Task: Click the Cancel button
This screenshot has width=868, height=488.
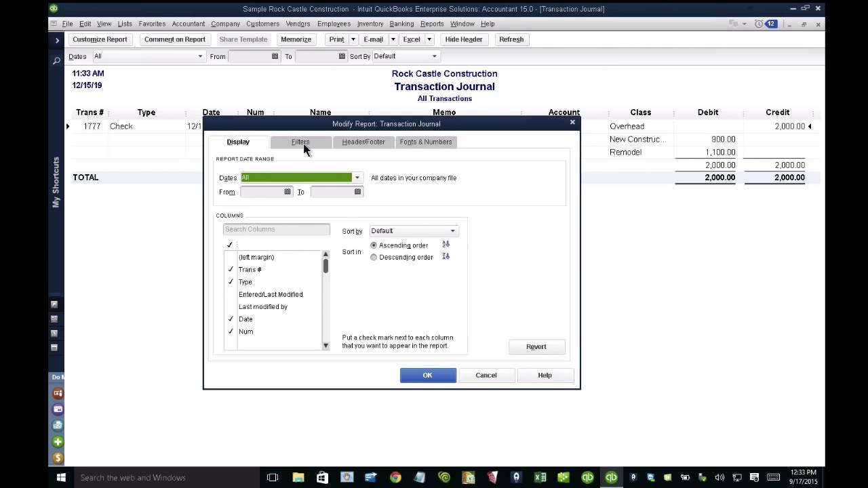Action: pos(486,375)
